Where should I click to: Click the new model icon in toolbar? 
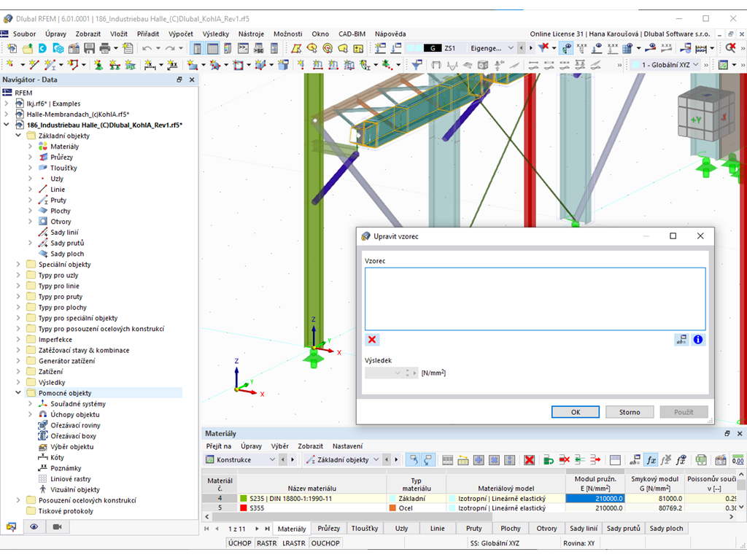12,48
